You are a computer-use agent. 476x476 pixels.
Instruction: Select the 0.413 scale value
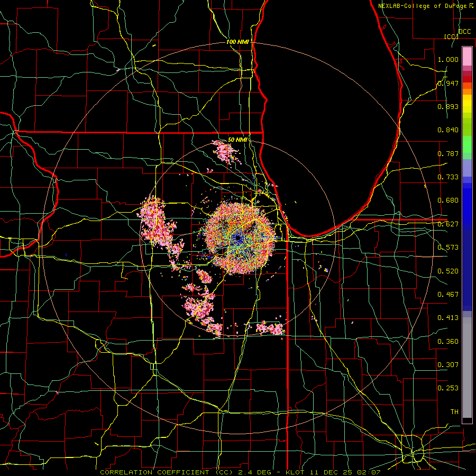448,318
